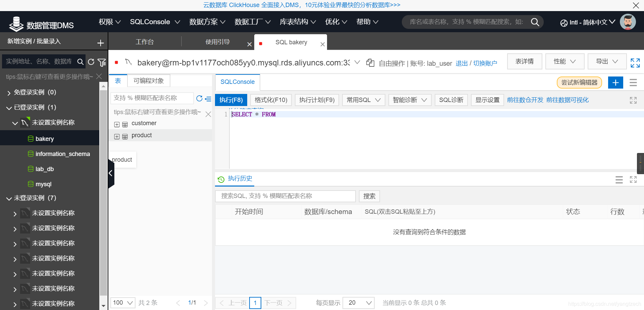Focus the table name fuzzy search field

(x=152, y=98)
